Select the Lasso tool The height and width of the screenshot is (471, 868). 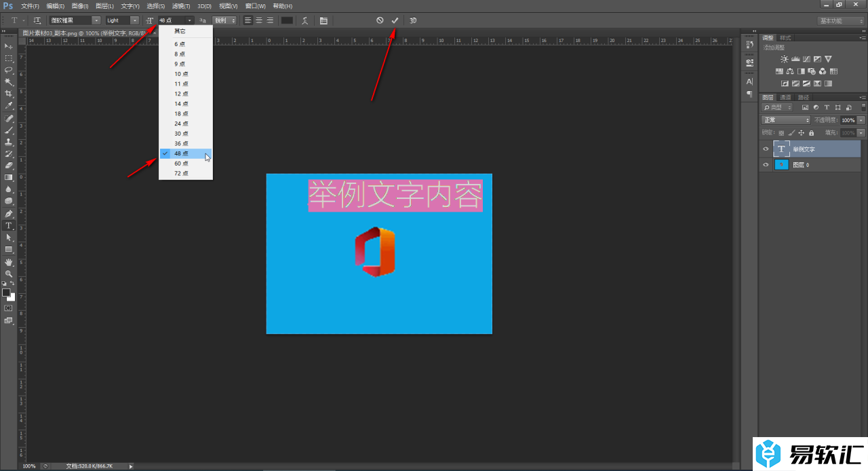(9, 70)
